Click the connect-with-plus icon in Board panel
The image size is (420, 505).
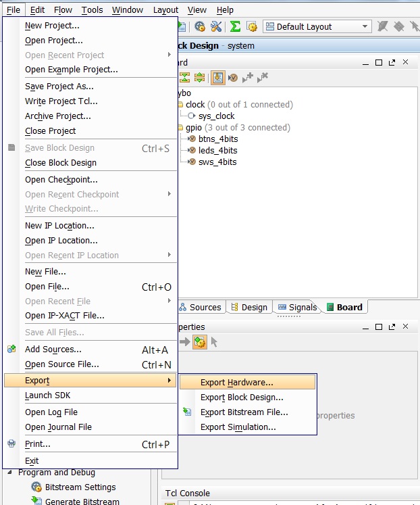tap(248, 77)
